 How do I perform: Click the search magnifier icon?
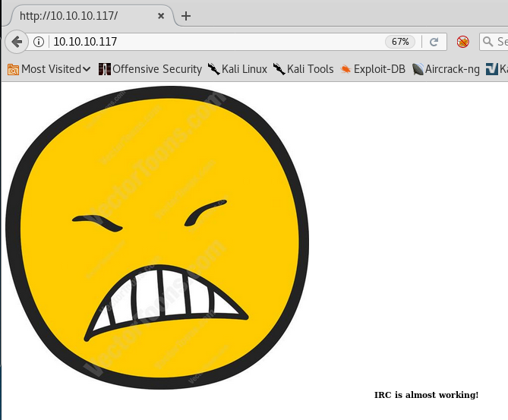point(488,42)
